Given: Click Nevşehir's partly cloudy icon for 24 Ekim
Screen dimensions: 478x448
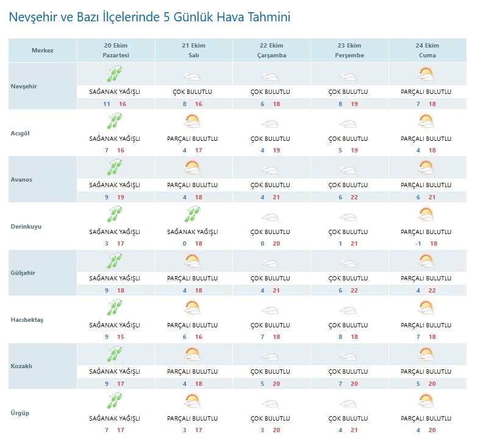Looking at the screenshot, I should tap(426, 74).
